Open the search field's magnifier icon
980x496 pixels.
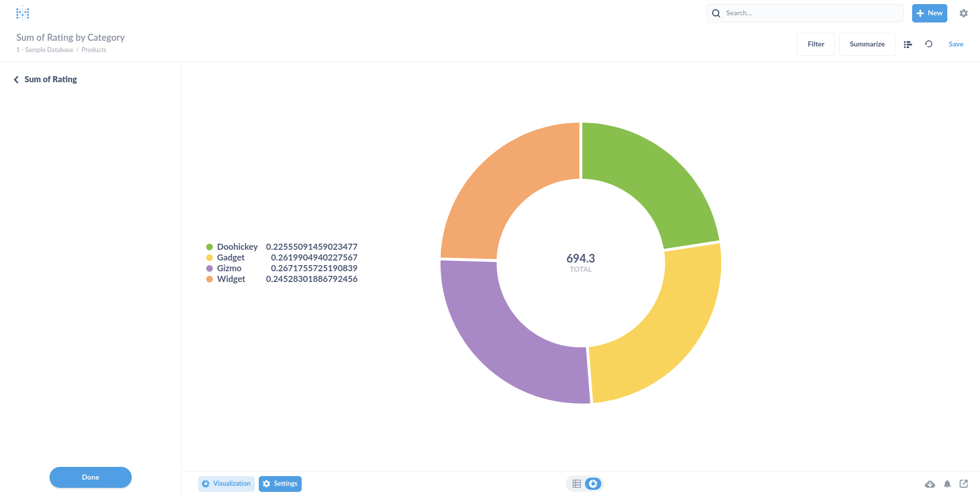coord(716,13)
